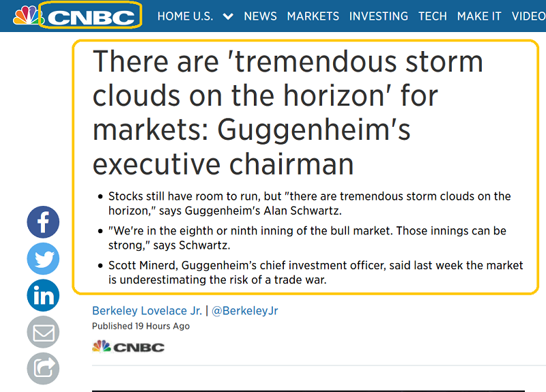Open the generic share arrow icon
The image size is (546, 392).
(x=43, y=369)
